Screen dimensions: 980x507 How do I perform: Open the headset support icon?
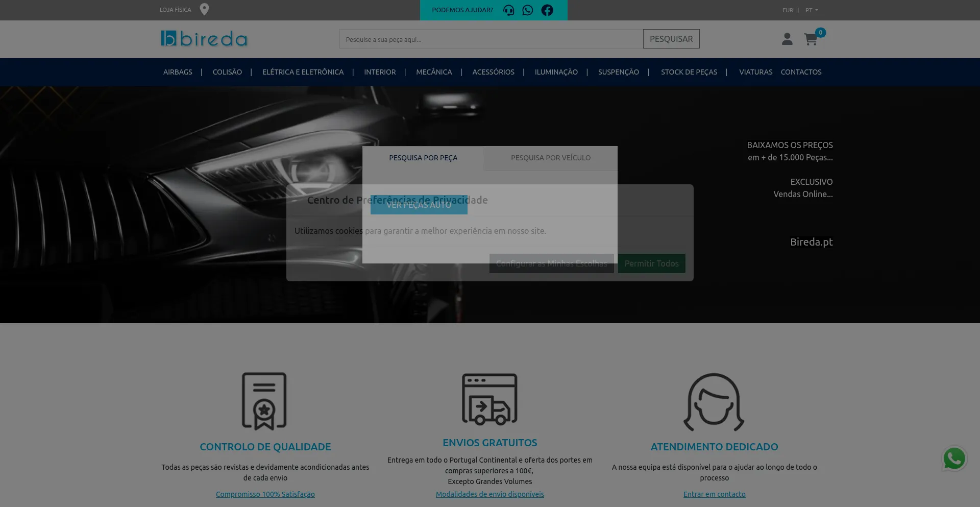click(509, 10)
